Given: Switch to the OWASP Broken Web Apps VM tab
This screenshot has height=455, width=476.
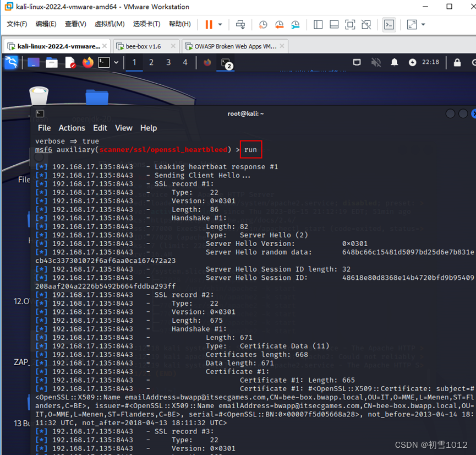Looking at the screenshot, I should point(235,46).
